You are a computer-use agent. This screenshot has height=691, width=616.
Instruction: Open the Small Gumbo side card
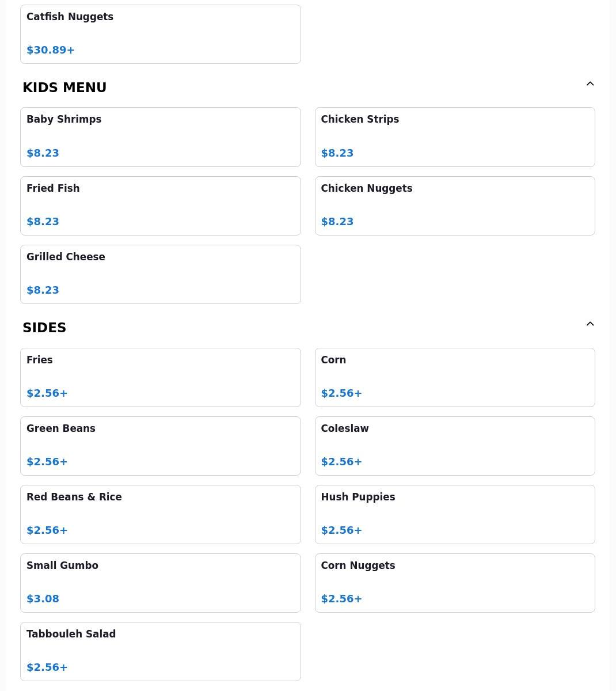(161, 583)
